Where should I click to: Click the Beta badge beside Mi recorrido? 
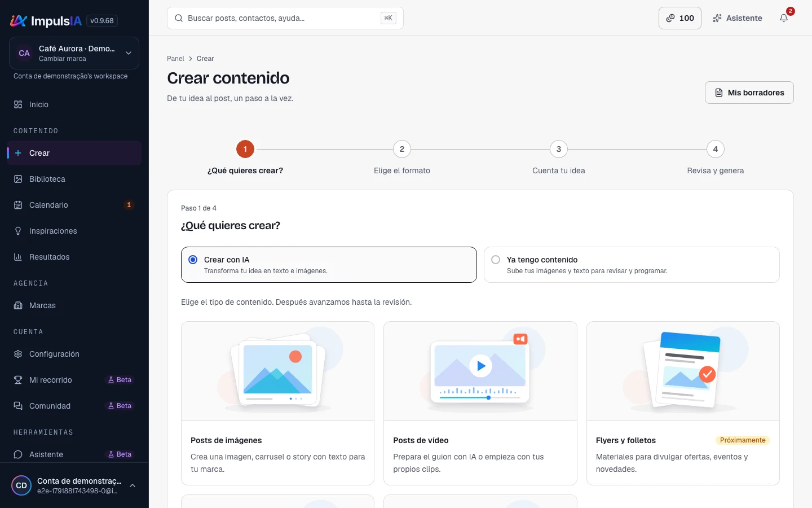(x=120, y=380)
